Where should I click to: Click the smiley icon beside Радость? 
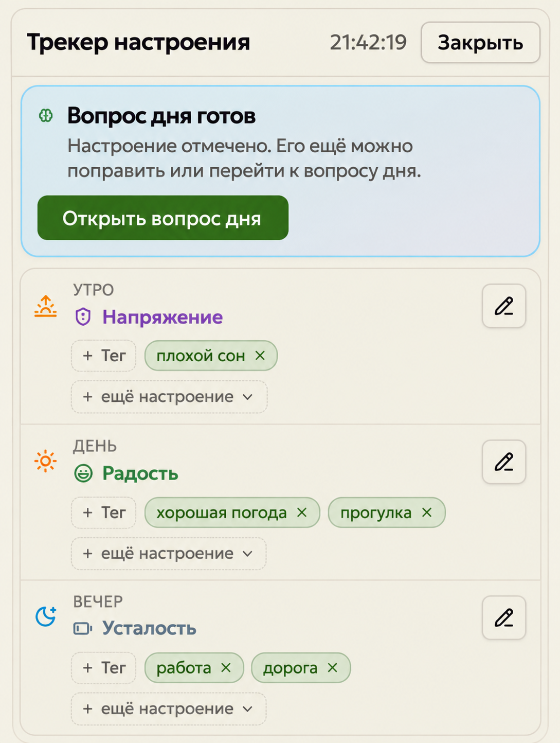pos(83,473)
